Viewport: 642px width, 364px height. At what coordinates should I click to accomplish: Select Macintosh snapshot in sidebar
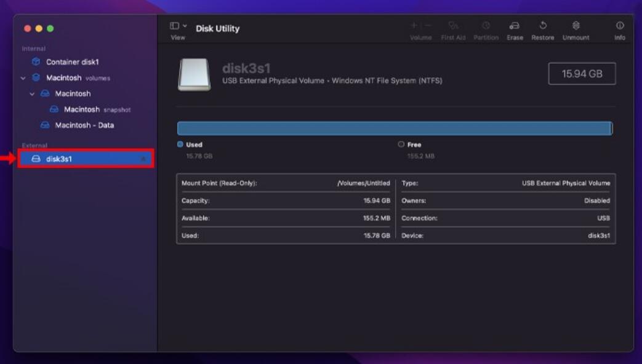tap(90, 109)
